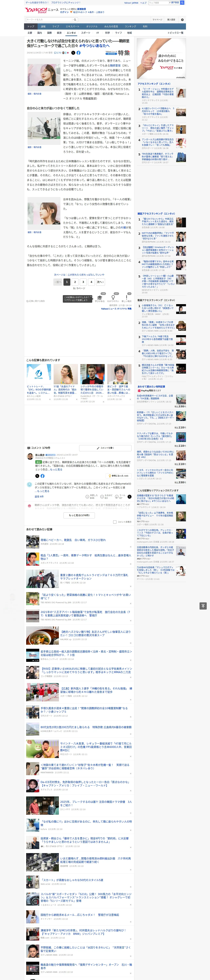React with 新しい視点 exclamation icon

pos(127,297)
